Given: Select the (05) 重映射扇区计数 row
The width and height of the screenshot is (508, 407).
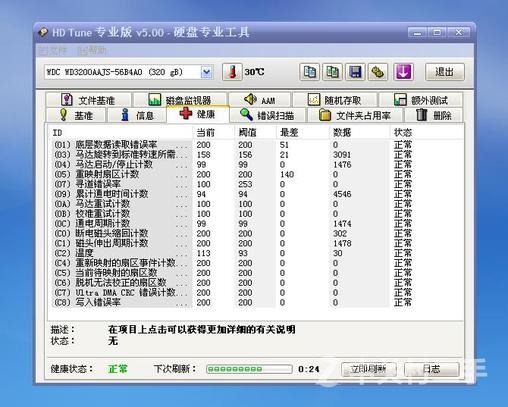Looking at the screenshot, I should click(x=256, y=174).
